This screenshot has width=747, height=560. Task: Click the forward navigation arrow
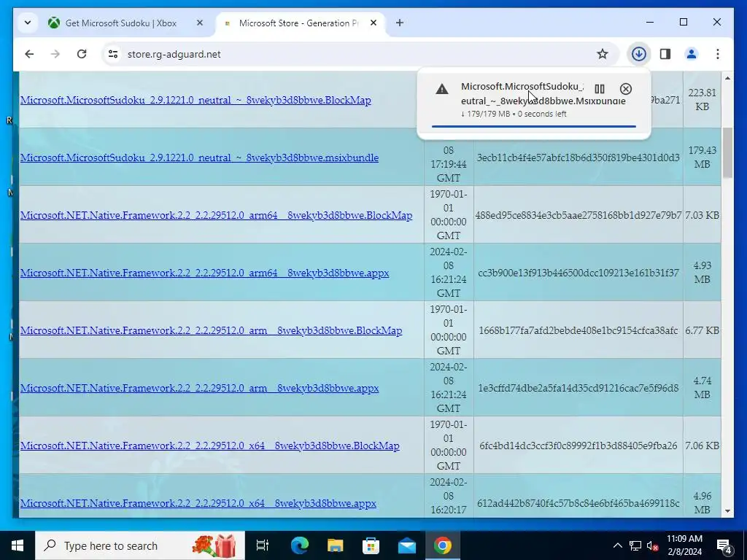click(x=55, y=54)
